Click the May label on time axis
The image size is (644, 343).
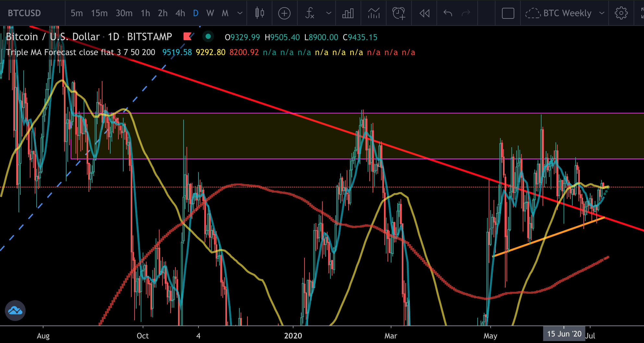click(490, 336)
